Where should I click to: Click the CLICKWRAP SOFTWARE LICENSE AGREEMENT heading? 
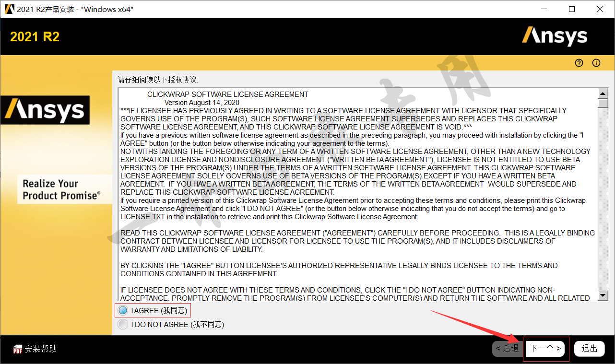click(228, 94)
